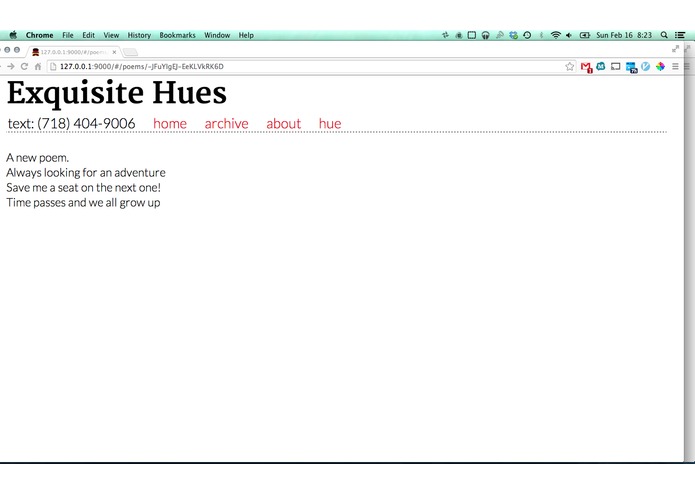This screenshot has height=494, width=695.
Task: Click the pinwheel menu bar icon
Action: [445, 35]
